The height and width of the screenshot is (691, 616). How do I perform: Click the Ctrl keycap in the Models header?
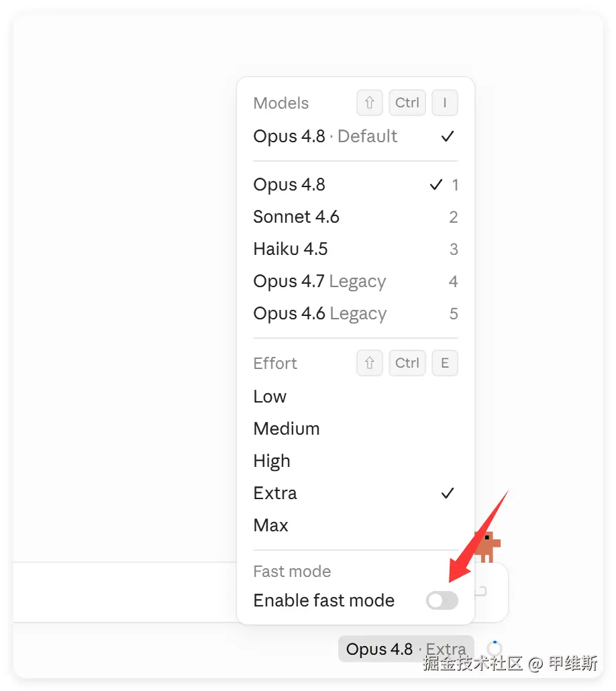coord(407,103)
